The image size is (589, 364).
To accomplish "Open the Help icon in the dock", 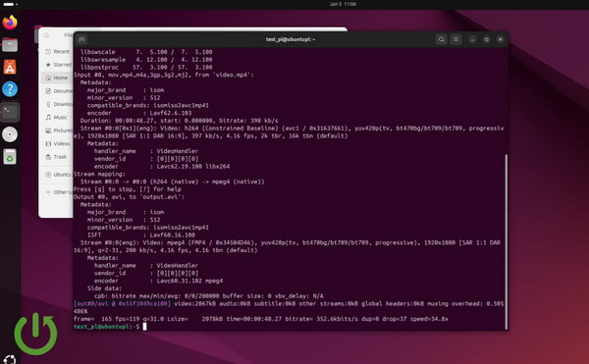I will tap(10, 89).
